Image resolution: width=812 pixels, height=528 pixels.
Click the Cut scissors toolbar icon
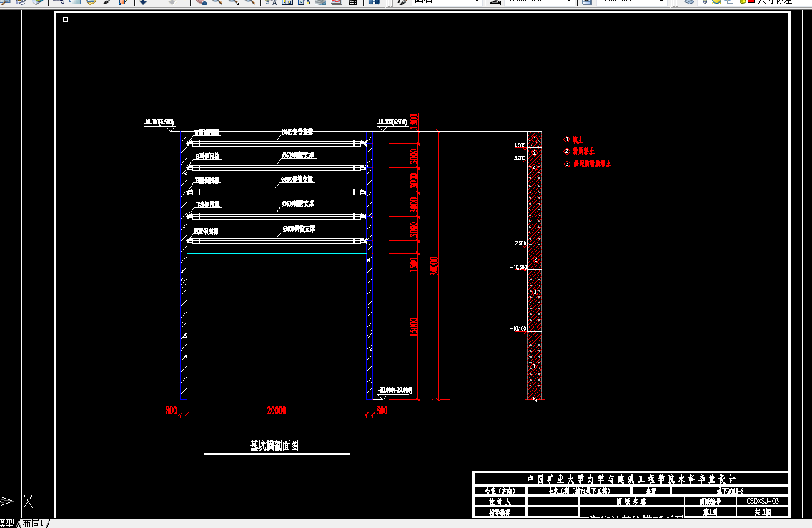pyautogui.click(x=58, y=1)
